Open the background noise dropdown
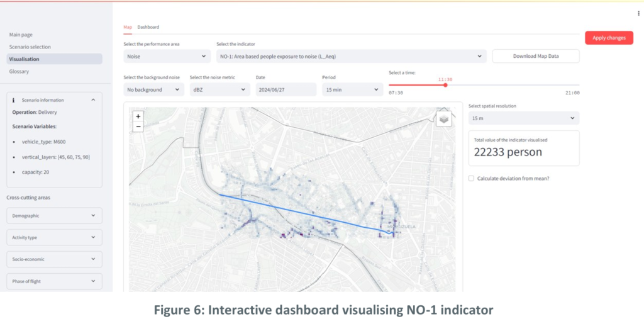The height and width of the screenshot is (326, 644). pos(153,90)
